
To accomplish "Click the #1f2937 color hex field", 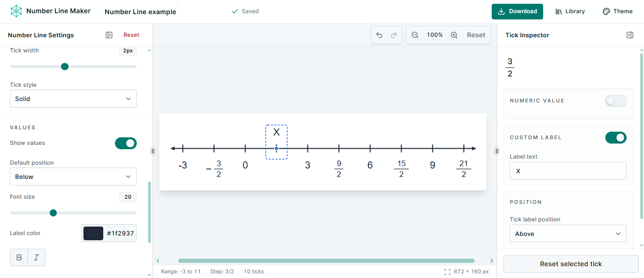I will click(120, 233).
